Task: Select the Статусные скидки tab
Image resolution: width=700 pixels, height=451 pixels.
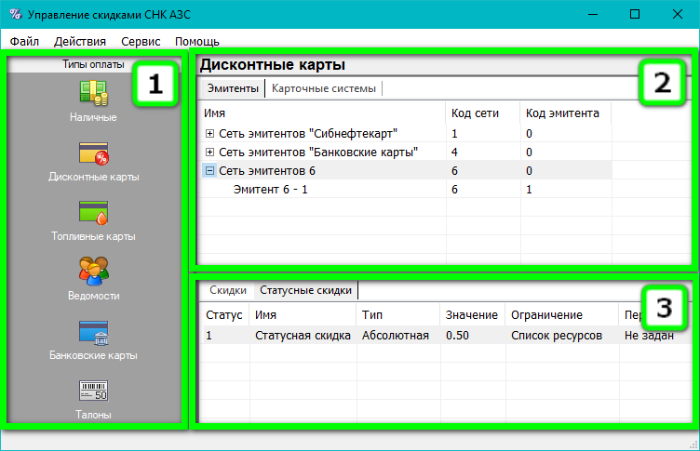Action: pyautogui.click(x=305, y=291)
